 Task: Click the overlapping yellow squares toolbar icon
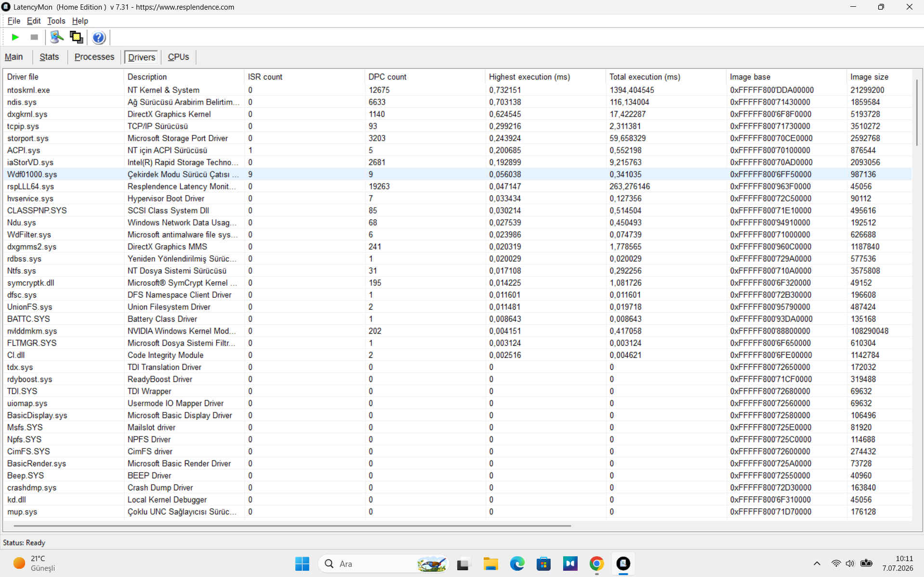[x=76, y=37]
